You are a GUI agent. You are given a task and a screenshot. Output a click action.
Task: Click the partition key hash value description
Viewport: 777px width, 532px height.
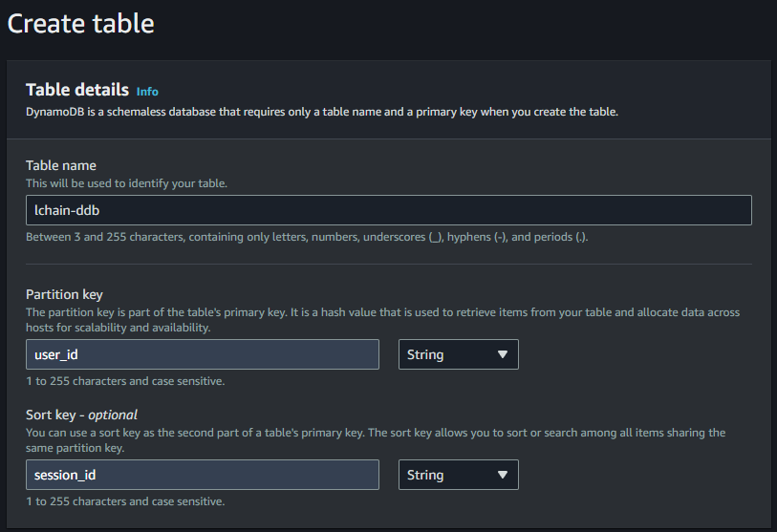click(382, 320)
